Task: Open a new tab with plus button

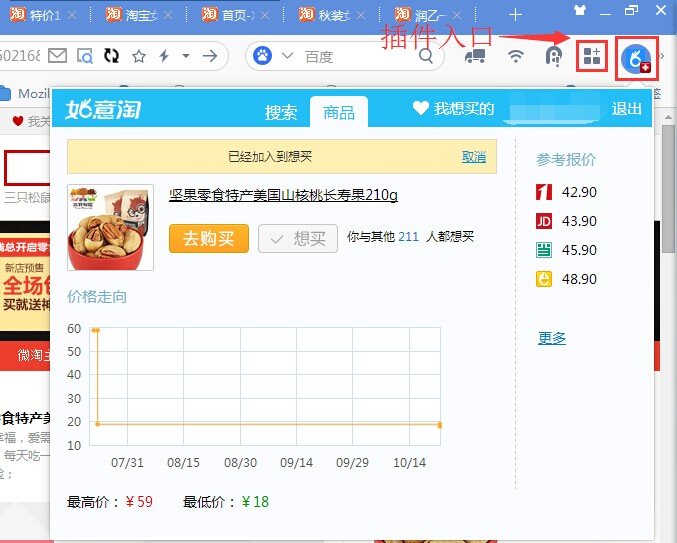Action: 515,16
